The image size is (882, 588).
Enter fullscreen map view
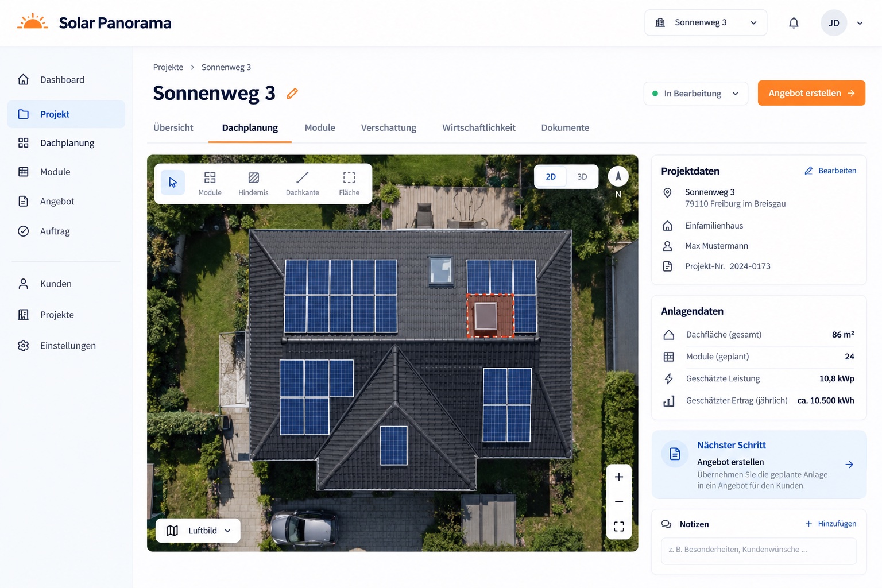coord(619,527)
